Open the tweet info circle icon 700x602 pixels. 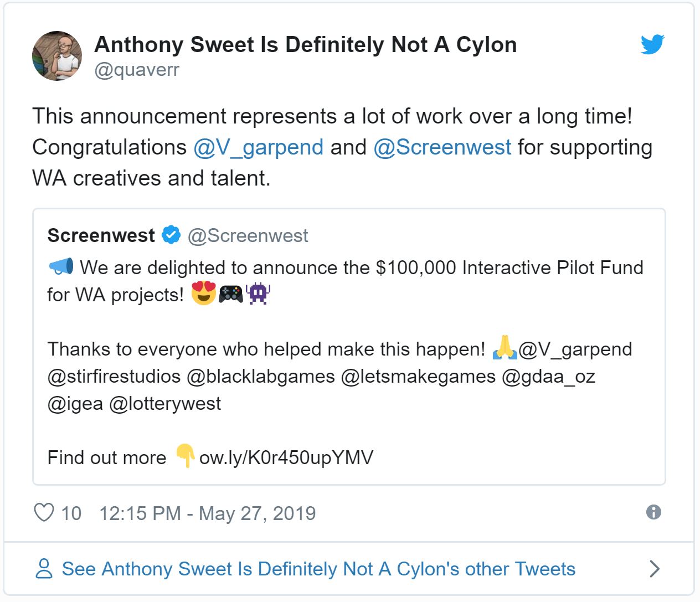[x=653, y=512]
